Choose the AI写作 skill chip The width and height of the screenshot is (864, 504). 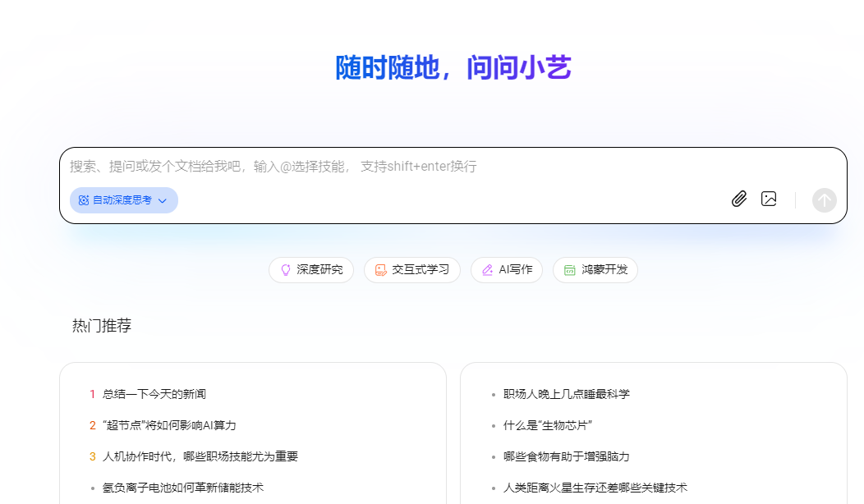[507, 270]
